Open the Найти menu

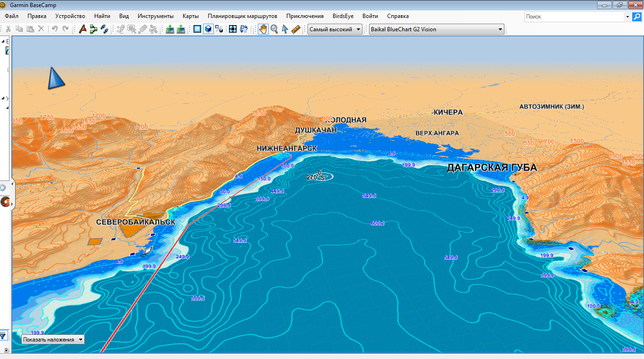[x=102, y=16]
